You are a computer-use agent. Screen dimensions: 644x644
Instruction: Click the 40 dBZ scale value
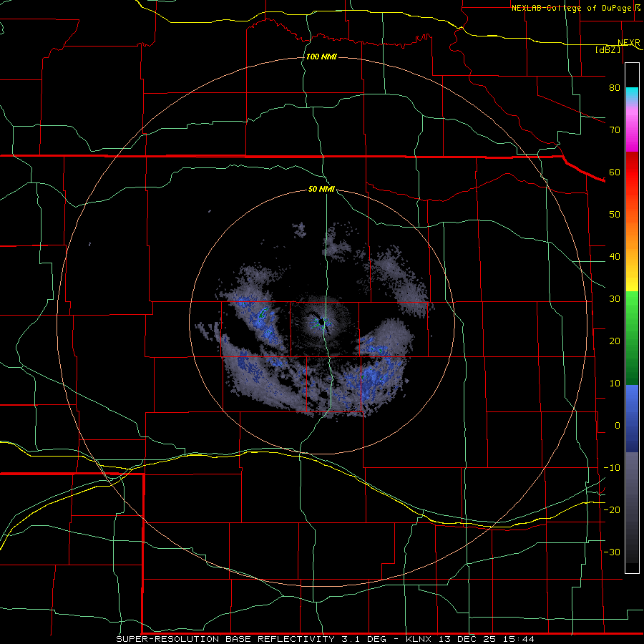pos(615,257)
